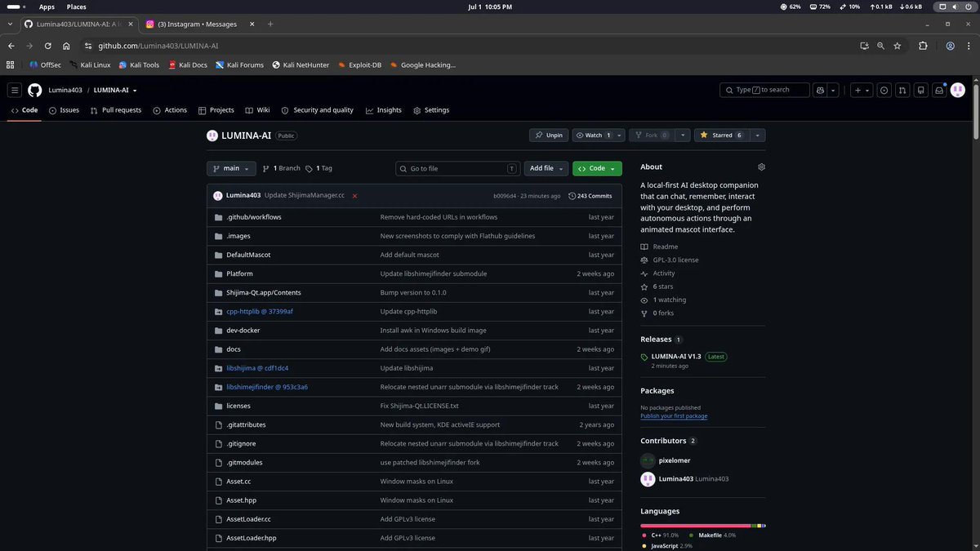This screenshot has height=551, width=980.
Task: Close the Instagram Messages tab
Action: (252, 24)
